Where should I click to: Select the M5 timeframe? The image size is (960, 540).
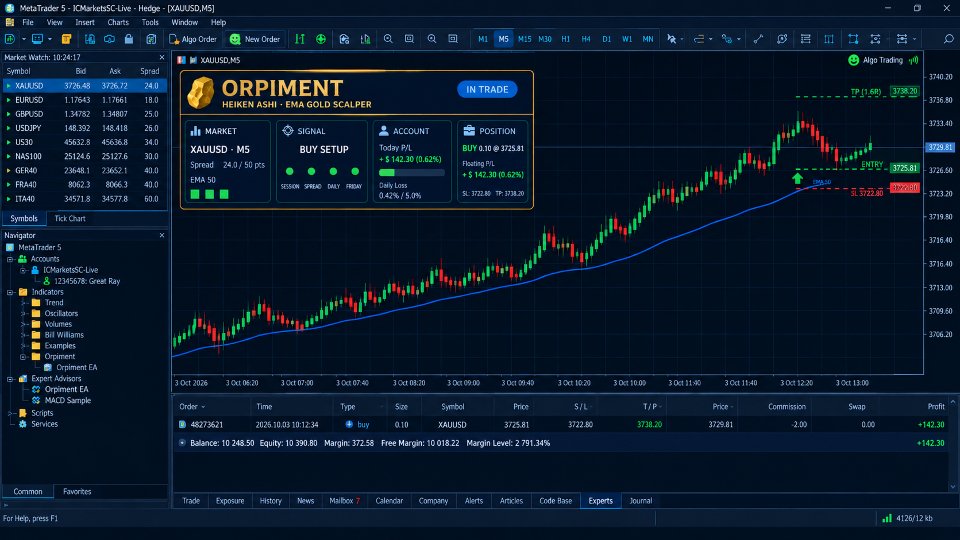tap(503, 39)
